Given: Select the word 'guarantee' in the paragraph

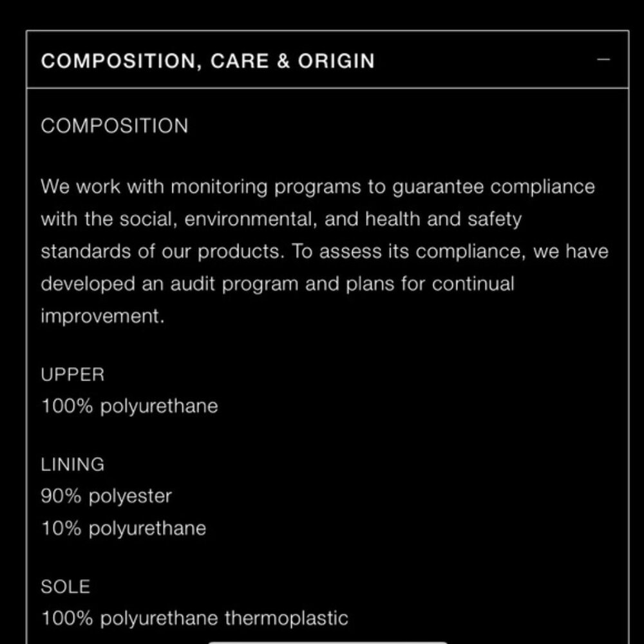Looking at the screenshot, I should click(438, 187).
